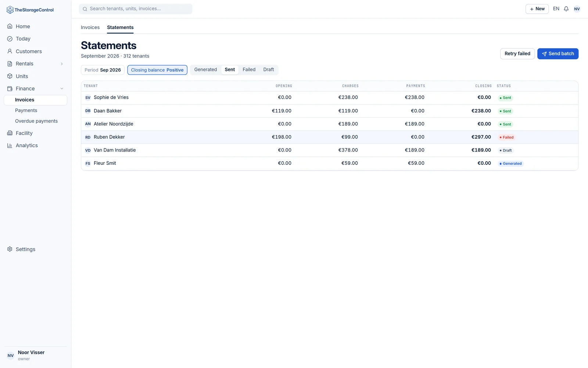The width and height of the screenshot is (588, 368).
Task: Click the Finance wallet icon
Action: pos(10,89)
